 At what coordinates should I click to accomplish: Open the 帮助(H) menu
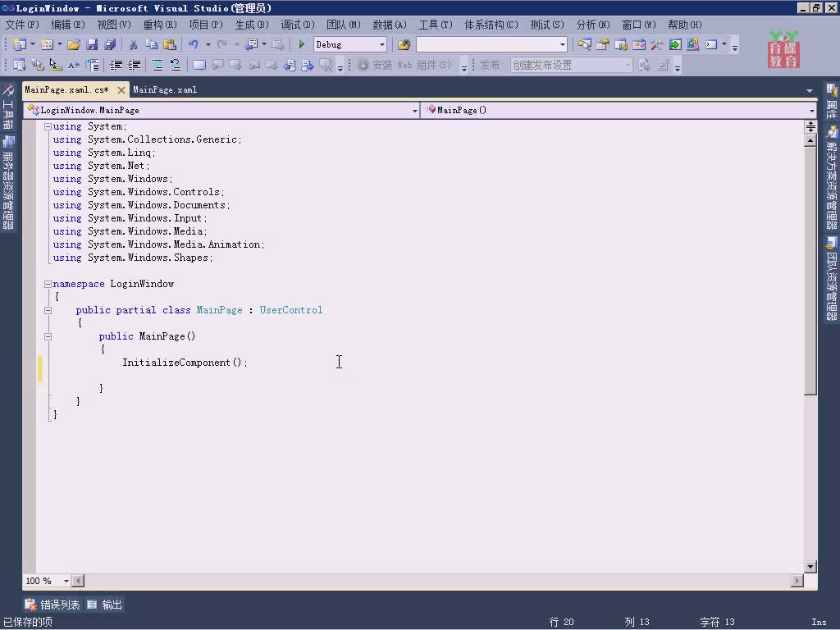pyautogui.click(x=685, y=25)
